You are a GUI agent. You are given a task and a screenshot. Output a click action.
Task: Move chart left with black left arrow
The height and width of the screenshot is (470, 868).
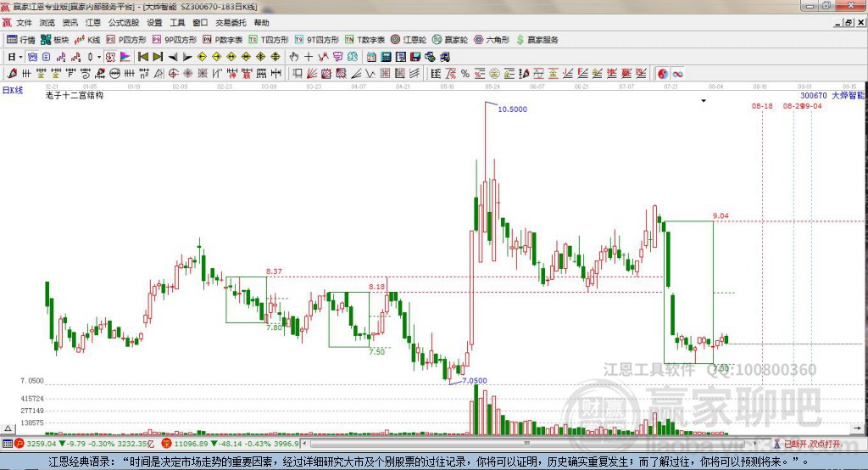point(173,57)
